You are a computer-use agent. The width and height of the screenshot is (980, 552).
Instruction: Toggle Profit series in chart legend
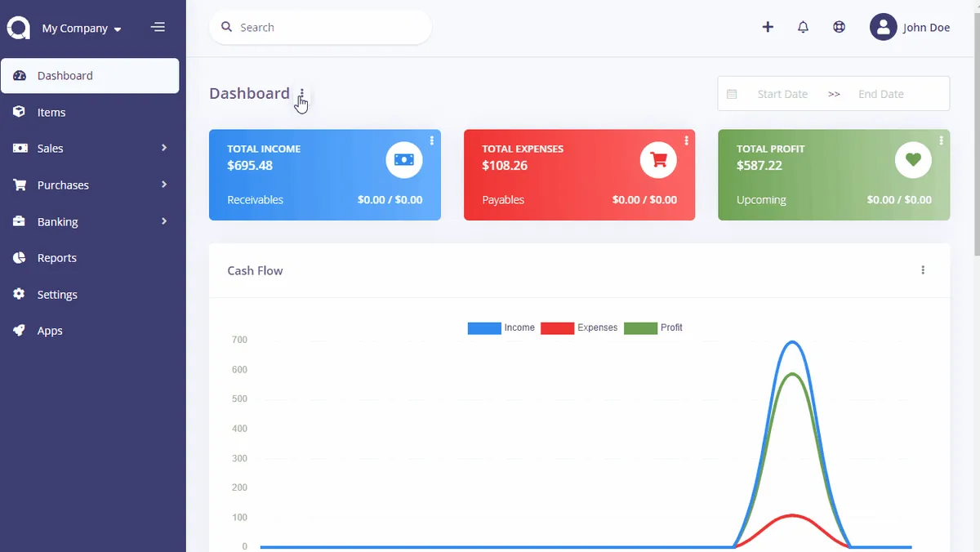pos(653,327)
